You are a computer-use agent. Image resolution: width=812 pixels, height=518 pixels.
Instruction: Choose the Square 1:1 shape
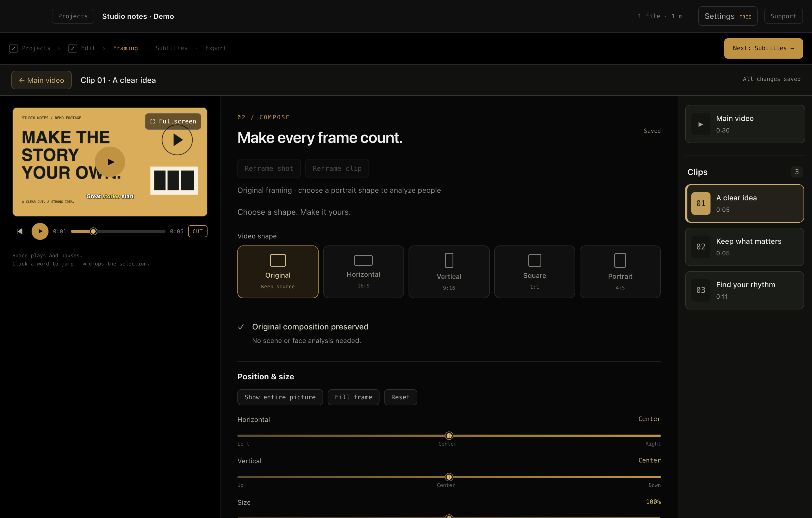pos(535,272)
